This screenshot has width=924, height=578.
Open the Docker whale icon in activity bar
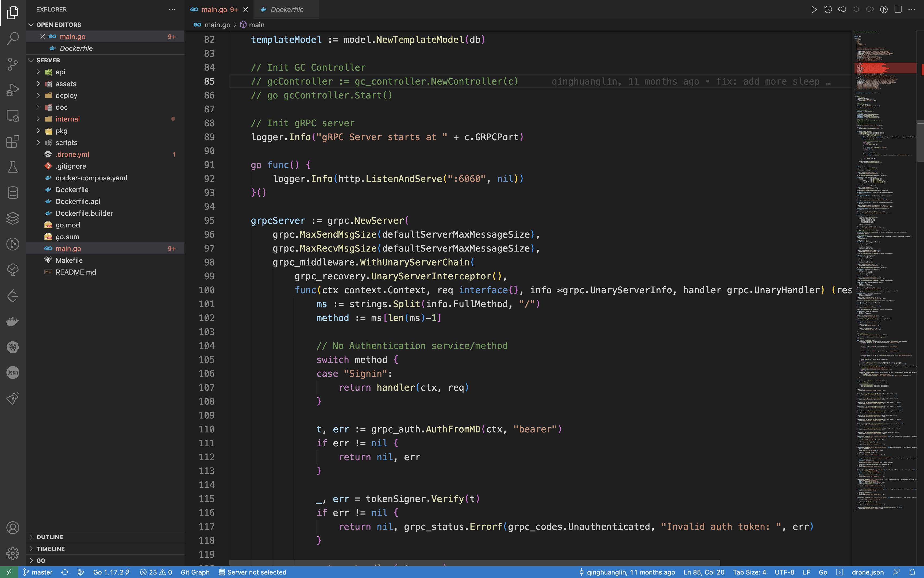(x=13, y=321)
